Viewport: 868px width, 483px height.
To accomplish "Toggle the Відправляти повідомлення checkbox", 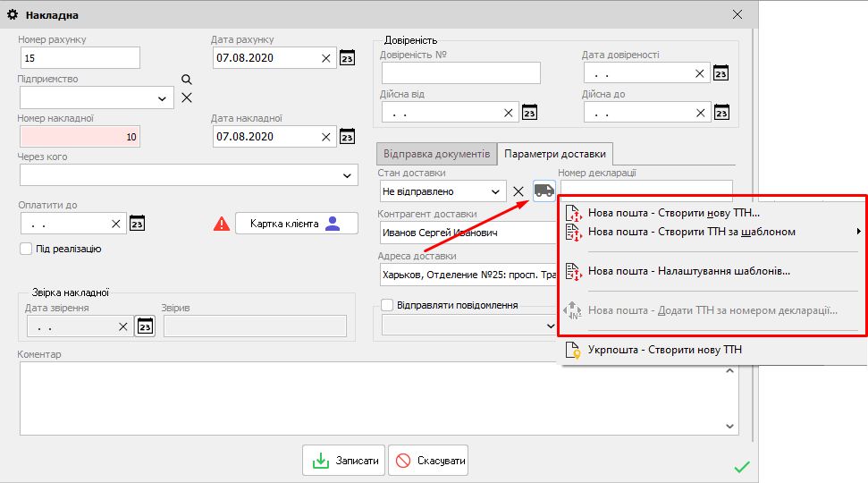I will [387, 305].
